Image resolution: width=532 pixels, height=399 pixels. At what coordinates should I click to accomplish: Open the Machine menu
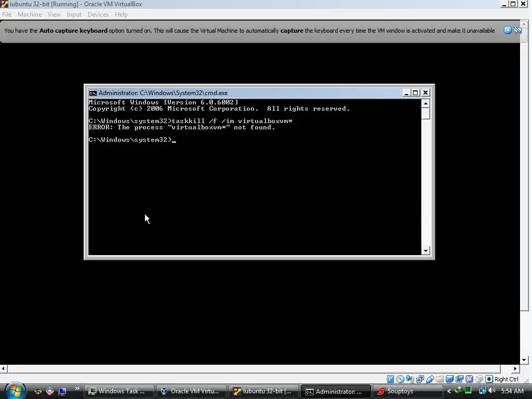[x=30, y=14]
